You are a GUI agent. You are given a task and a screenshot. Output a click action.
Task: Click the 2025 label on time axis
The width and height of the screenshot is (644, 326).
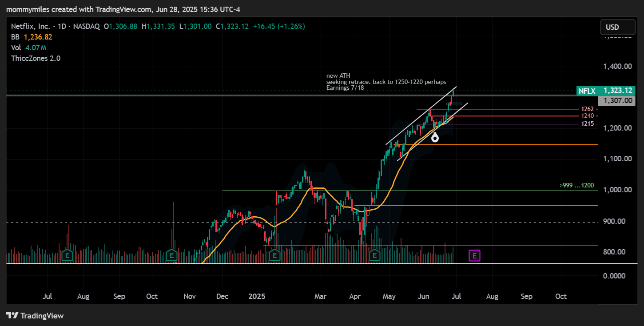click(257, 296)
